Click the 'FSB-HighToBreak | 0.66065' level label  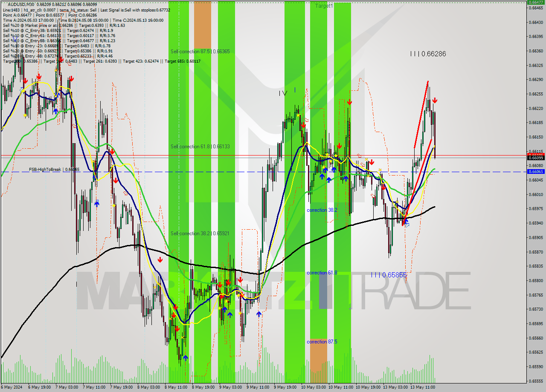click(54, 170)
